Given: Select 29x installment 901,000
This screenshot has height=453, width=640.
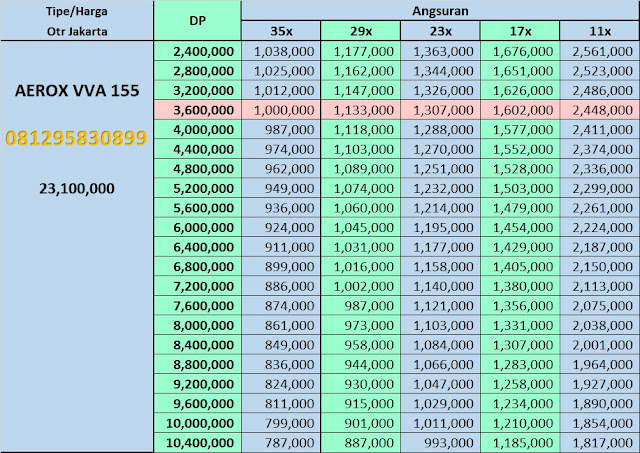Looking at the screenshot, I should point(361,424).
